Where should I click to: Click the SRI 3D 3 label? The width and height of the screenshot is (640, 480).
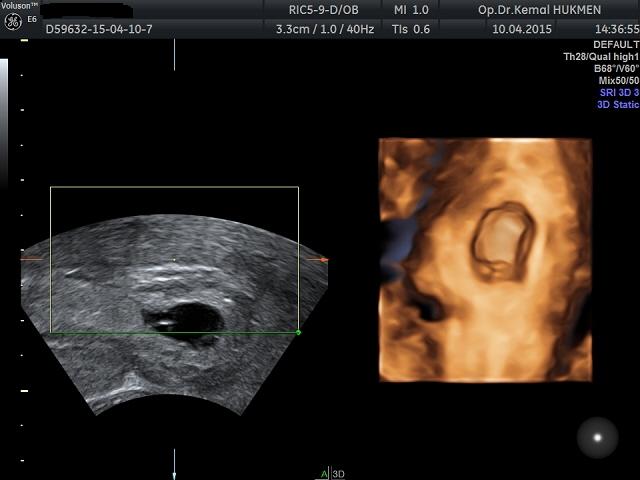click(619, 93)
